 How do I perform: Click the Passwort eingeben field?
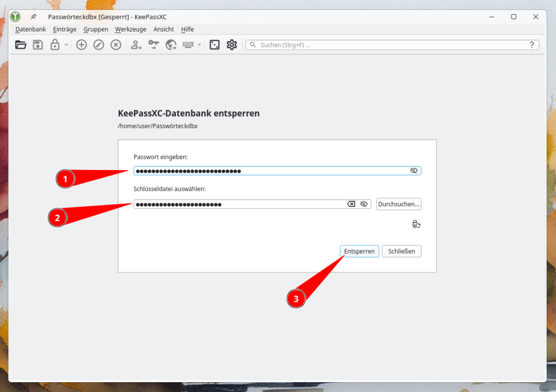(277, 171)
